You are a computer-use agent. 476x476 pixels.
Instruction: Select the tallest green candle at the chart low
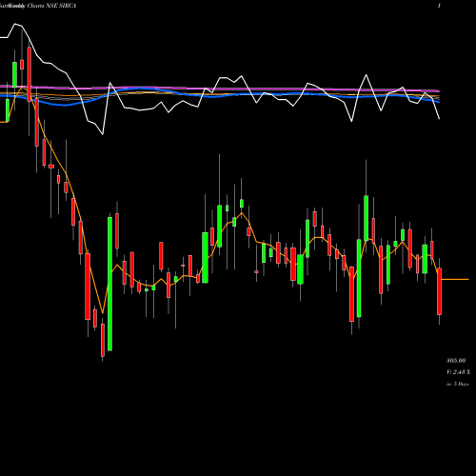tap(109, 284)
